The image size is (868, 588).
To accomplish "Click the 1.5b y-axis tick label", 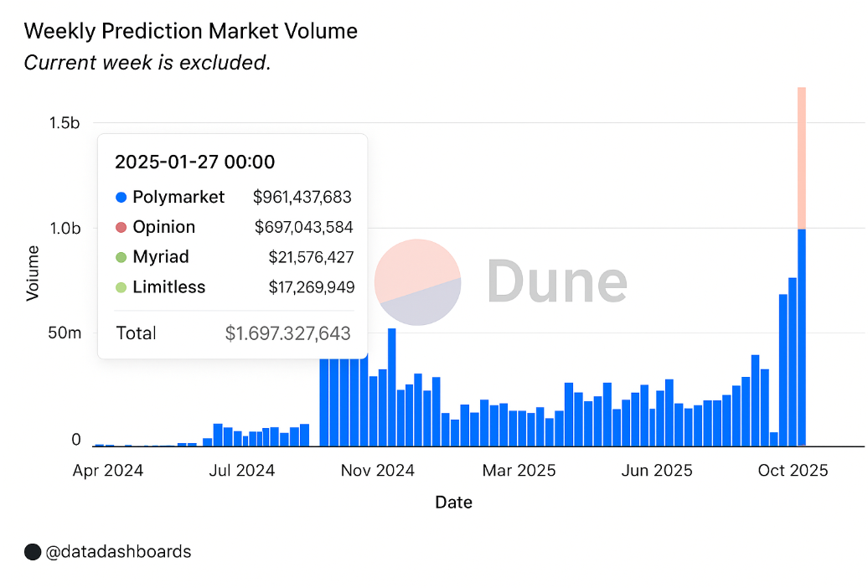I will point(65,123).
